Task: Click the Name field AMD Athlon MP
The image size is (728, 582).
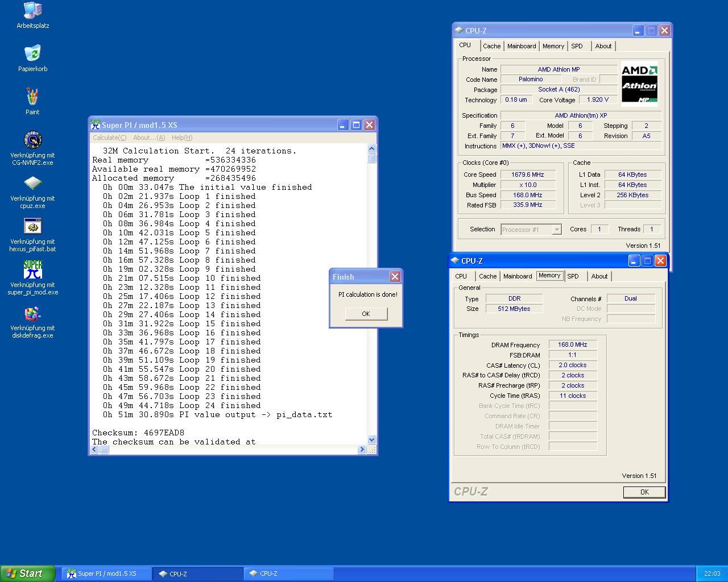Action: coord(559,70)
